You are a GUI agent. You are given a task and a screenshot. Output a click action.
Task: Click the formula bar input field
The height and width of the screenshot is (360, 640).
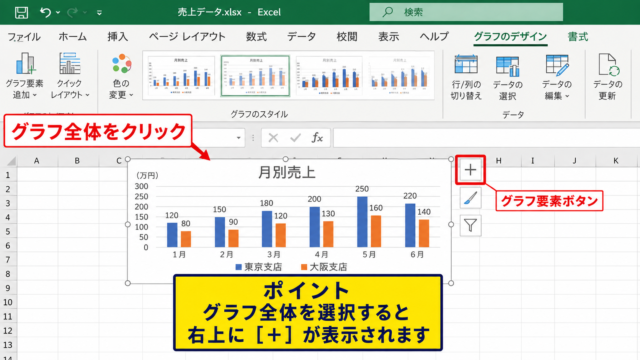tap(486, 138)
